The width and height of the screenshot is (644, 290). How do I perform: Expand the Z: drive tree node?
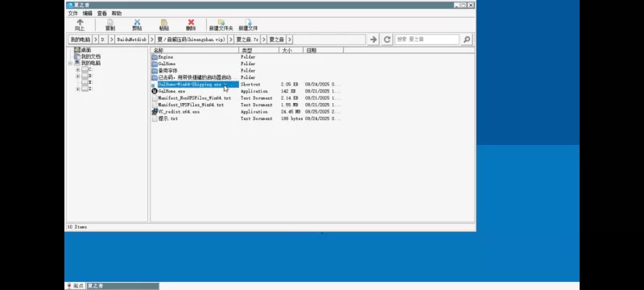click(x=77, y=89)
